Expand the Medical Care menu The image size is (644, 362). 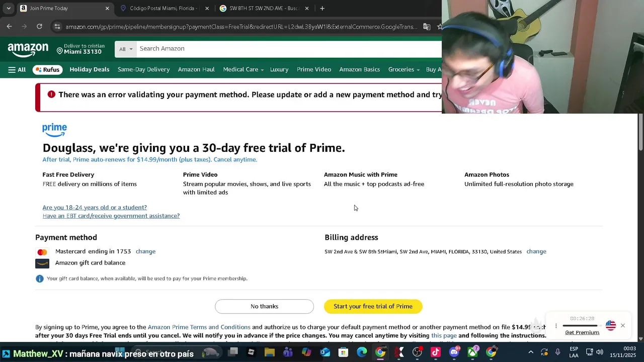point(243,69)
